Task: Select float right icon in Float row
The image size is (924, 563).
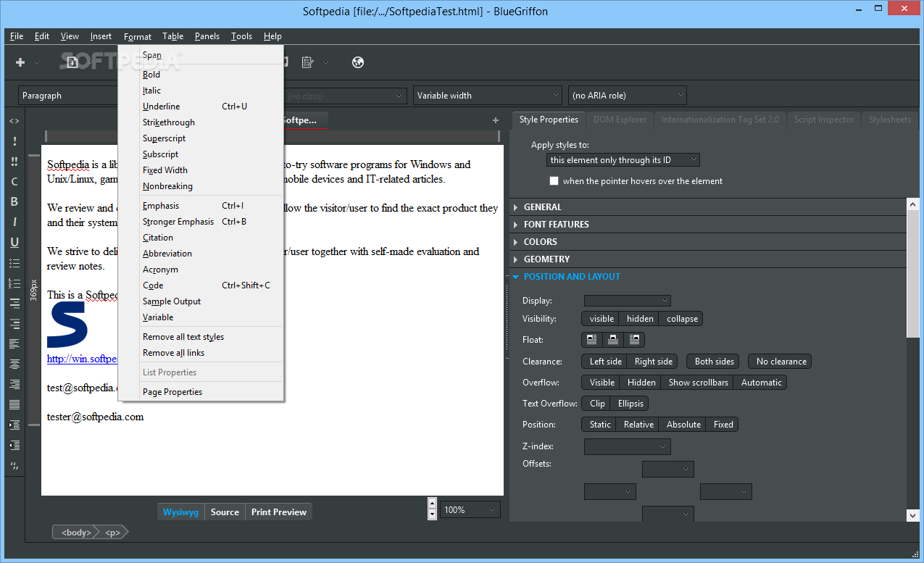Action: pyautogui.click(x=634, y=340)
